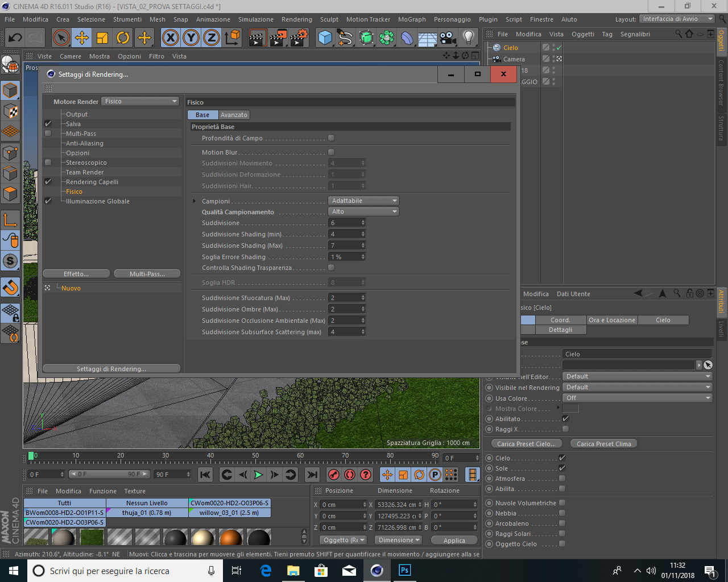Open the Usa Colore dropdown
This screenshot has width=728, height=582.
click(x=638, y=398)
